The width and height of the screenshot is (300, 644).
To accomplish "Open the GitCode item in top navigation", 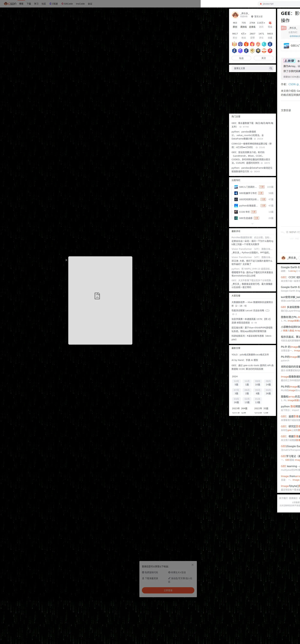I will [67, 4].
